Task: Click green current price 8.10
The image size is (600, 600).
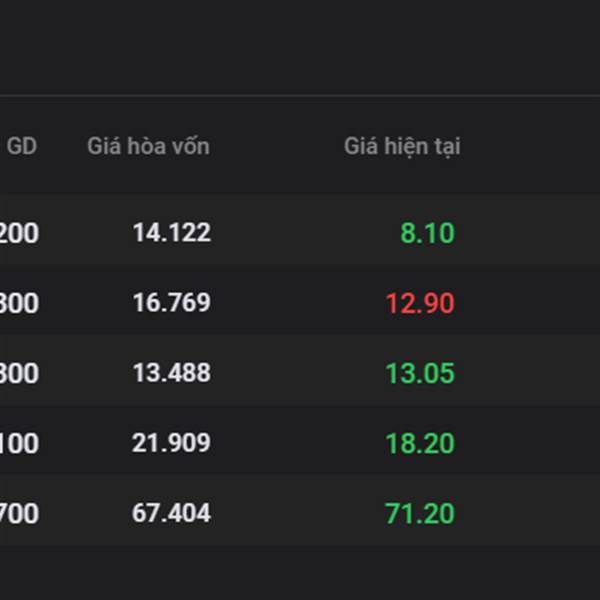Action: pyautogui.click(x=427, y=233)
